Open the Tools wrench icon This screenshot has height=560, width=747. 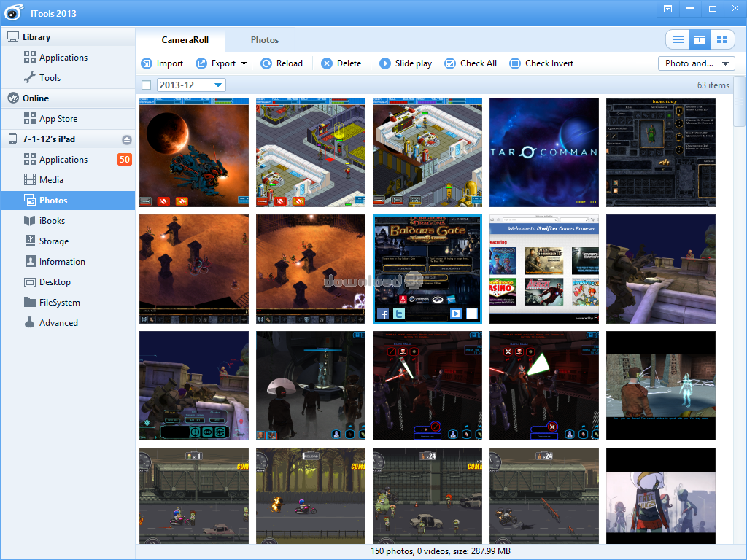29,77
